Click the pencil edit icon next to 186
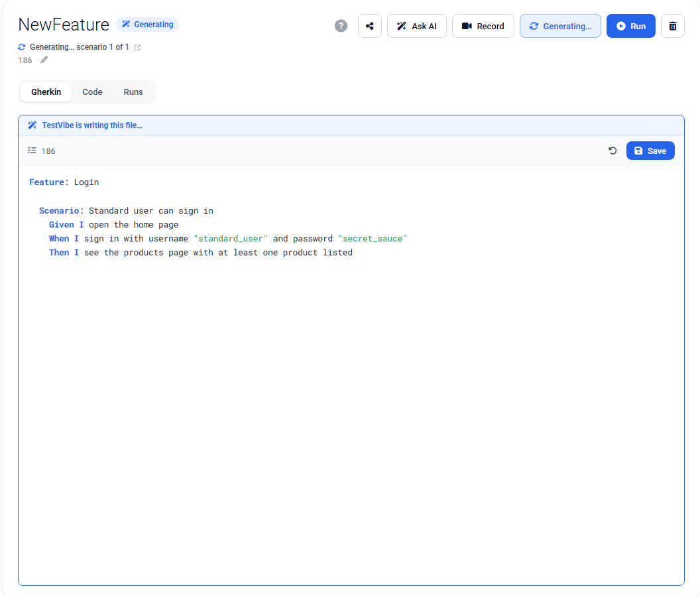 tap(44, 60)
